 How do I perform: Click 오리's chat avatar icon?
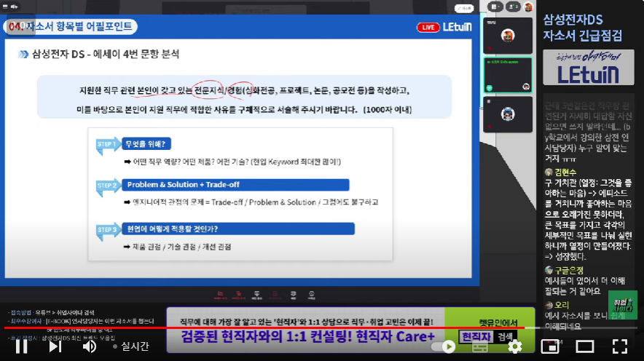[549, 305]
